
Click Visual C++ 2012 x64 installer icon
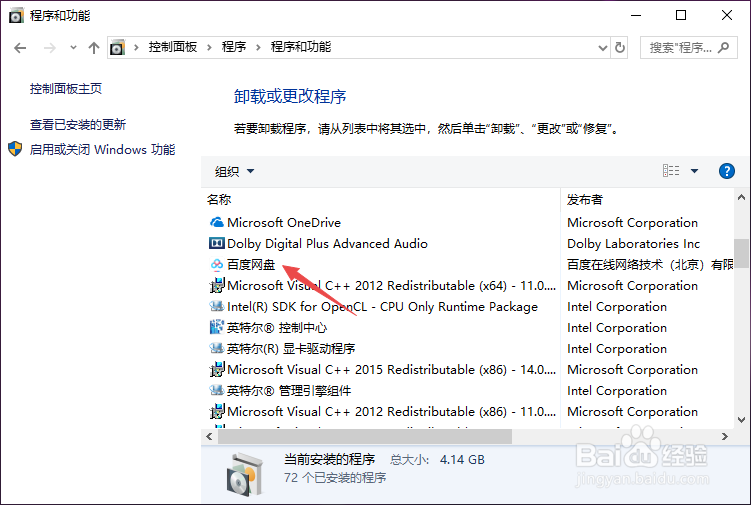(x=216, y=286)
